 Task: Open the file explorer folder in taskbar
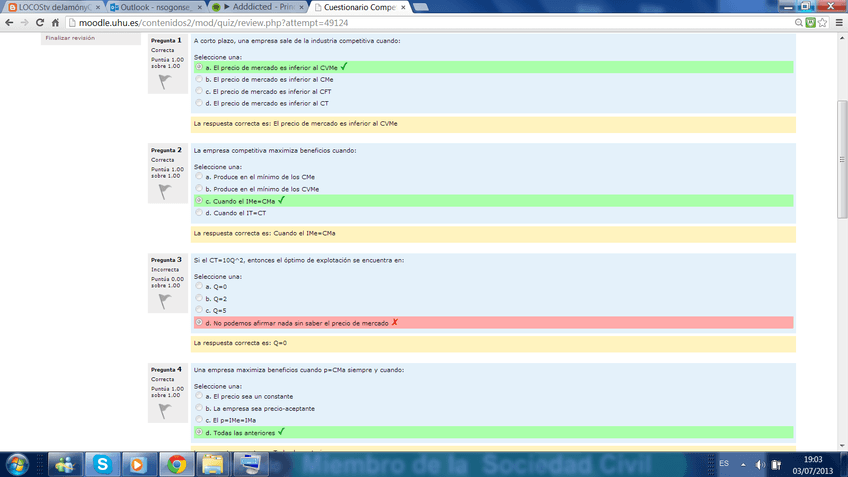pos(213,465)
